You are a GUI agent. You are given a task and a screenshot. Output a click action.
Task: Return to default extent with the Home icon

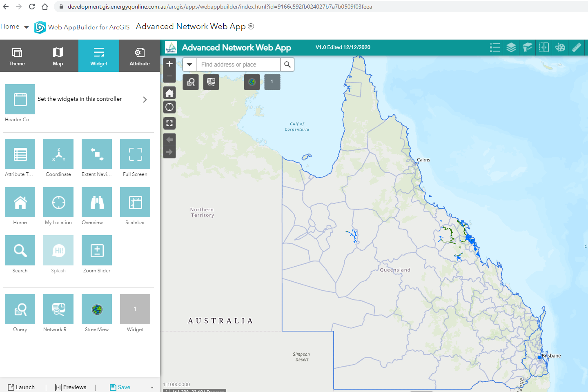[169, 93]
